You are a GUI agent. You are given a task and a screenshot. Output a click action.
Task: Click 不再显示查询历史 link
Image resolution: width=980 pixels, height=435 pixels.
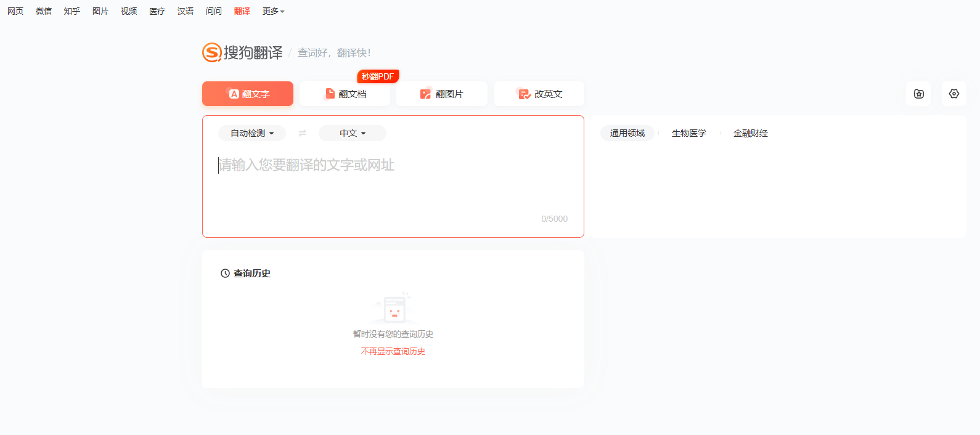pyautogui.click(x=393, y=351)
